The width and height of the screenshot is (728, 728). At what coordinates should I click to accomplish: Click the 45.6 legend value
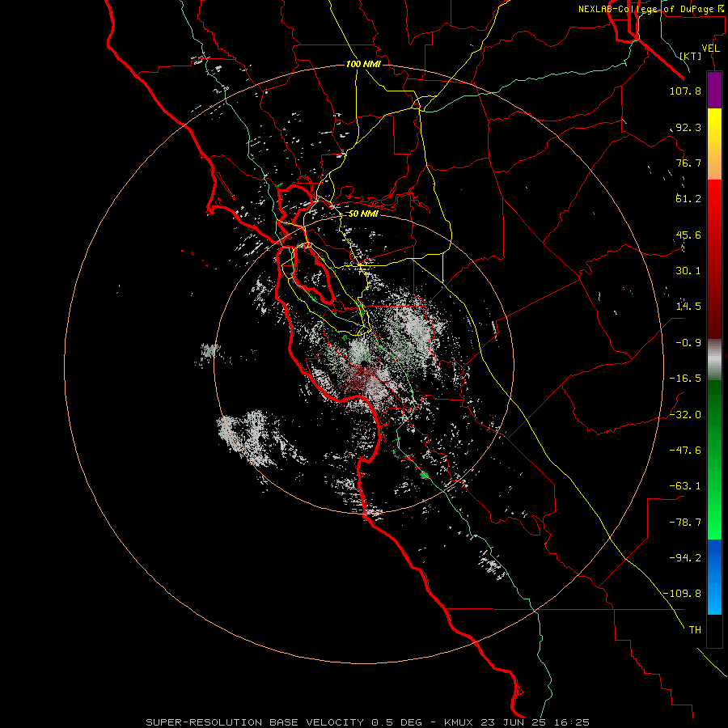(688, 235)
